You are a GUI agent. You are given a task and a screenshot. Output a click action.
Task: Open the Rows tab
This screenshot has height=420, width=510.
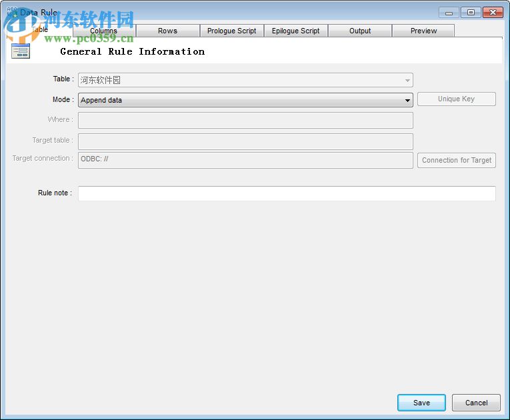point(167,31)
